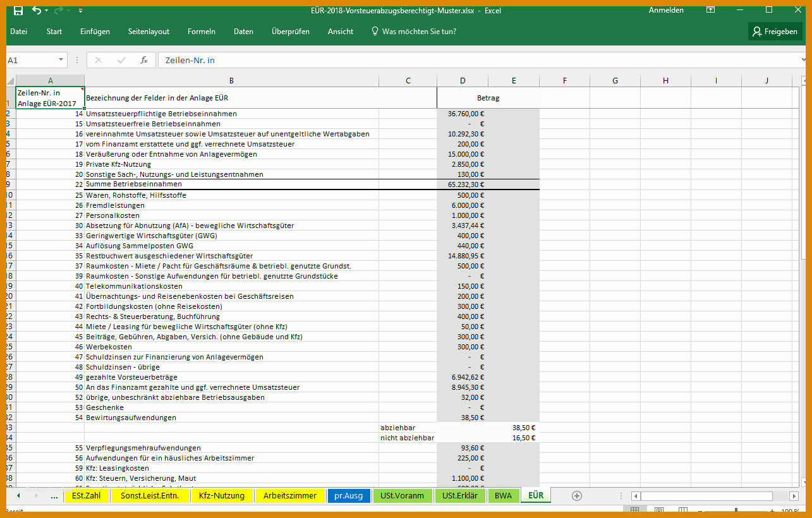Viewport: 812px width, 518px height.
Task: Click the vertical scrollbar up arrow
Action: (804, 80)
